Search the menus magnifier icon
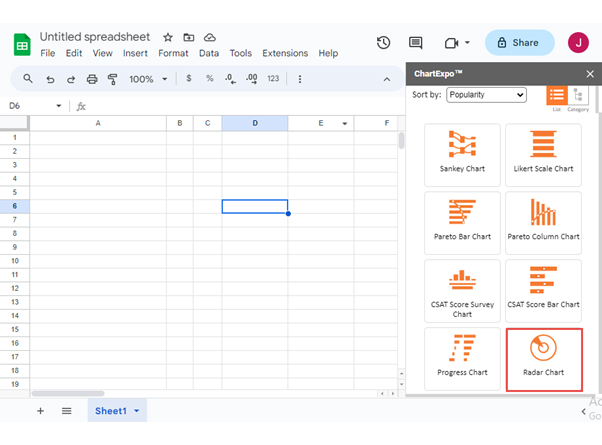The image size is (602, 445). (28, 79)
